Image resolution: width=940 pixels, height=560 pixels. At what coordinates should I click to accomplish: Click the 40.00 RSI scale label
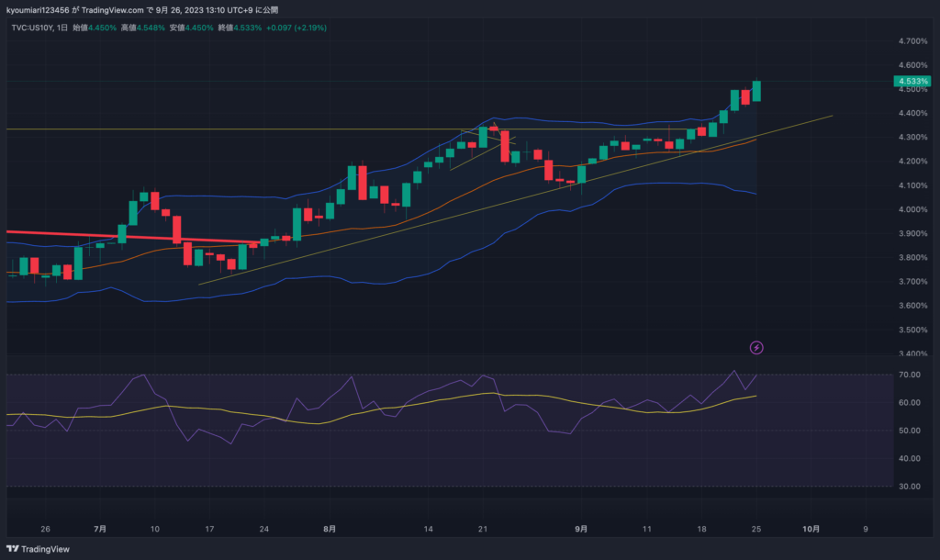910,458
